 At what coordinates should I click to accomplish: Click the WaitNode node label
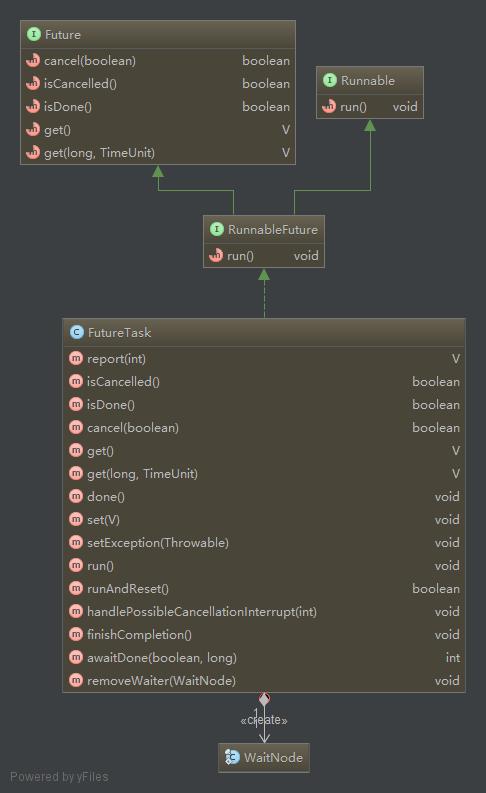pyautogui.click(x=273, y=757)
